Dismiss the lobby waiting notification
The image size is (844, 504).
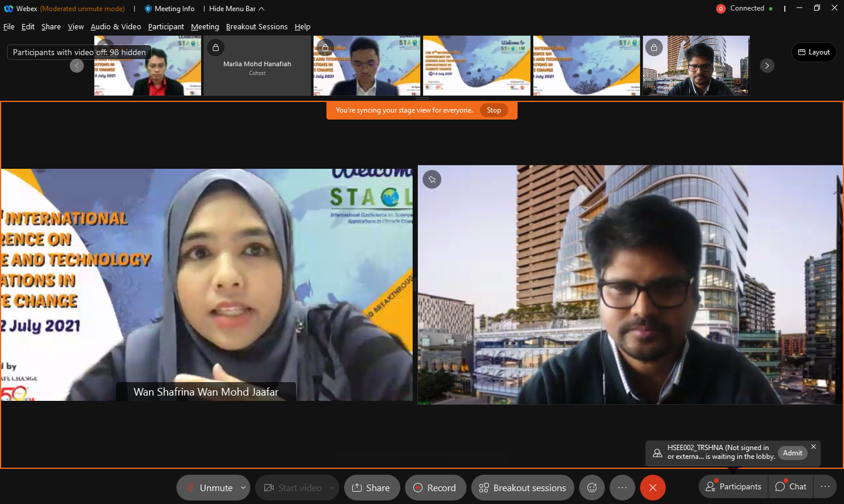[814, 447]
